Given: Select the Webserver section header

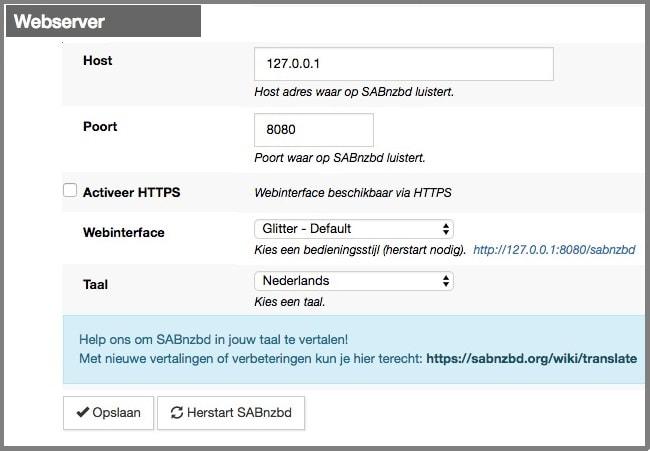Looking at the screenshot, I should 60,21.
